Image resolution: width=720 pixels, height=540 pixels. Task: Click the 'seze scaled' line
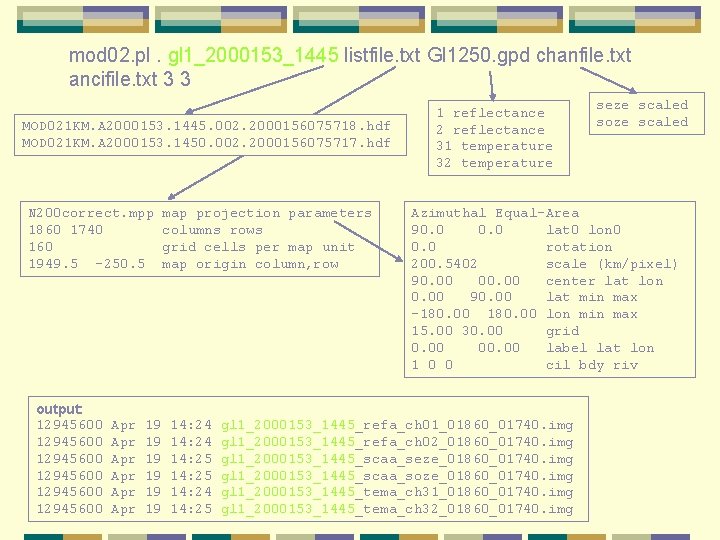pyautogui.click(x=642, y=105)
